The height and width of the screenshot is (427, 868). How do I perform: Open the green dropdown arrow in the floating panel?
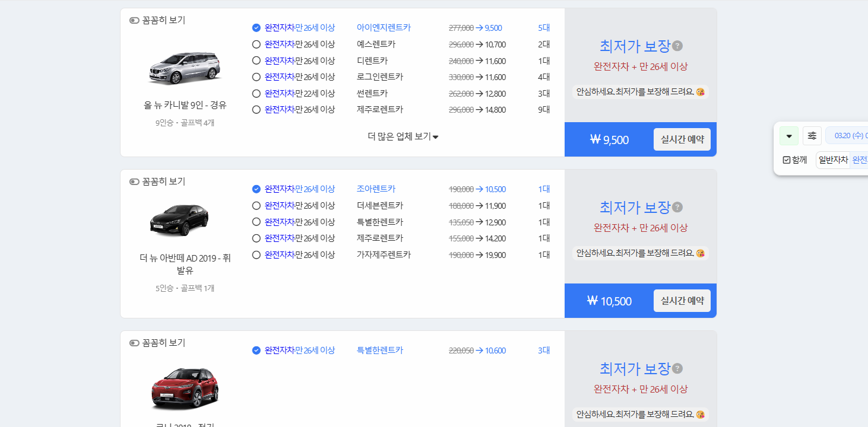pyautogui.click(x=788, y=135)
